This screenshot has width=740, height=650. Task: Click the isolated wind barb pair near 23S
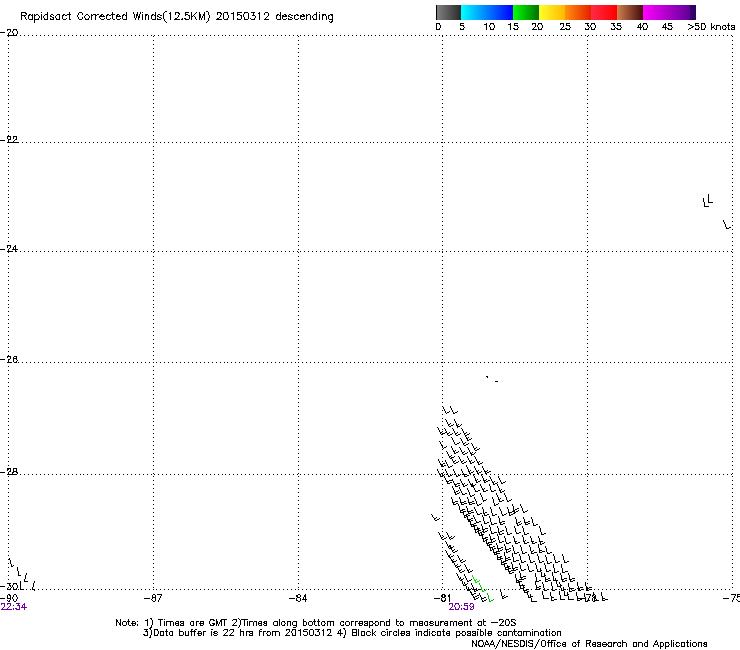(707, 201)
